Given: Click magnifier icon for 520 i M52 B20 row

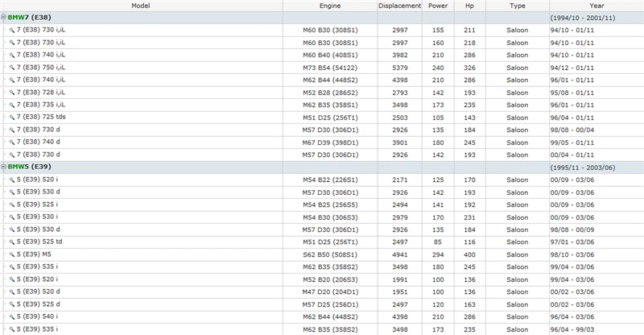Looking at the screenshot, I should pyautogui.click(x=12, y=279).
